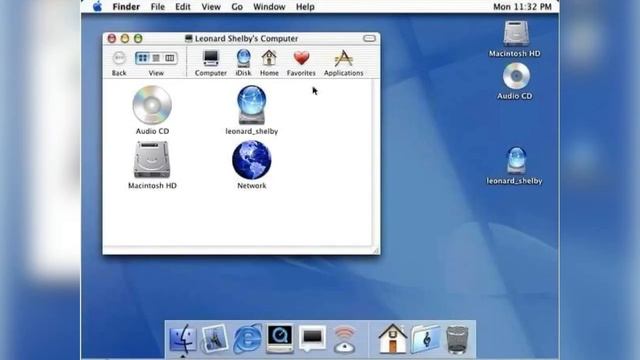Viewport: 640px width, 360px height.
Task: Click the Leonard Shelby's Computer title
Action: click(x=246, y=38)
